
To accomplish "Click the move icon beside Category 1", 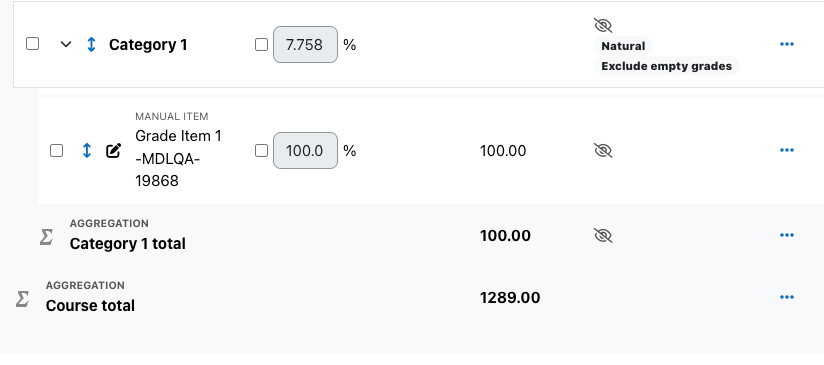I will click(91, 45).
